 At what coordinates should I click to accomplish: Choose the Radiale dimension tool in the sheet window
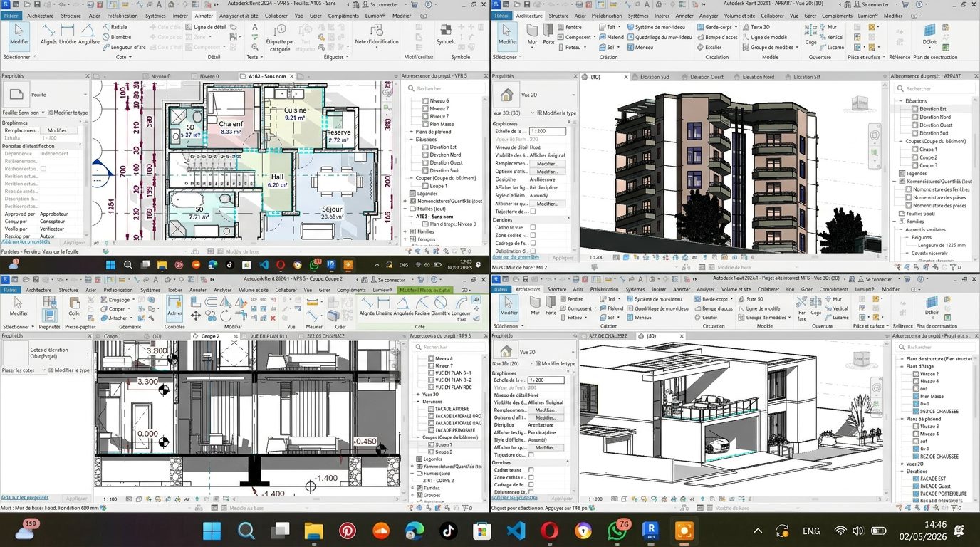coord(115,27)
